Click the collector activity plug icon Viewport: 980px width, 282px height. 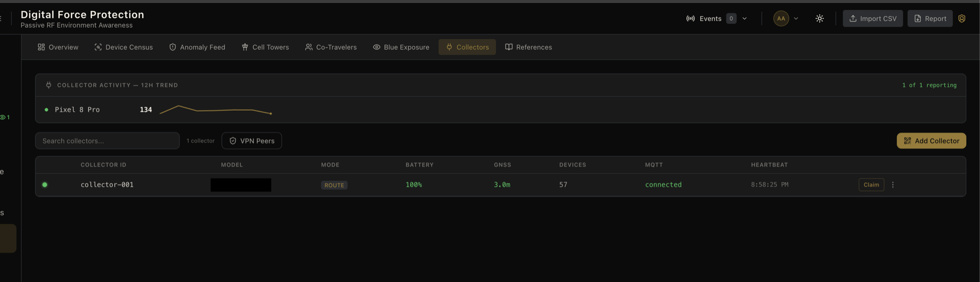[x=48, y=85]
